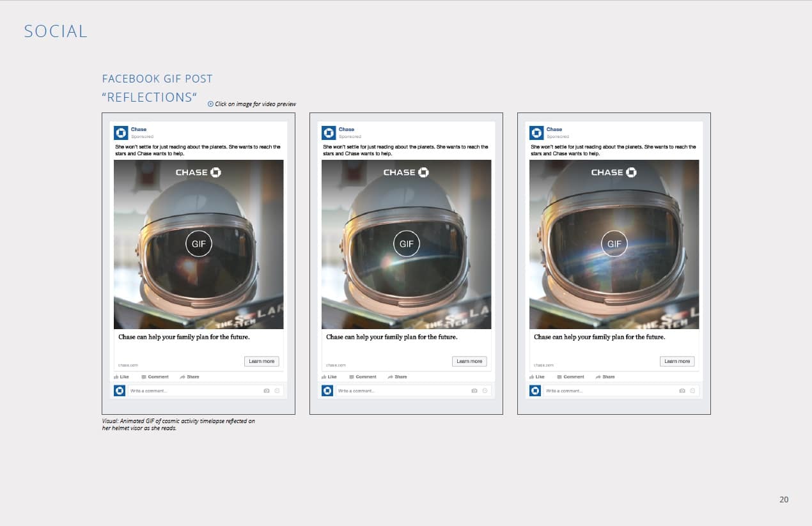Click the Chase avatar icon in the right post header

tap(536, 133)
